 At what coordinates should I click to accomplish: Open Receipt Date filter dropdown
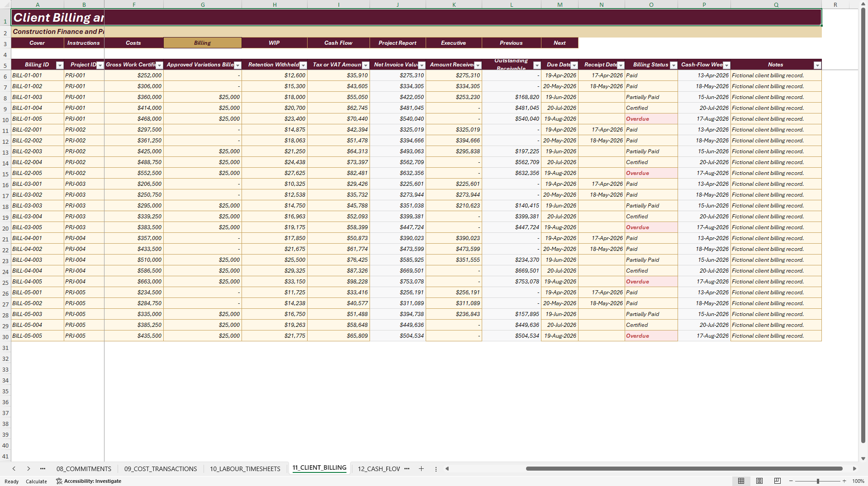tap(621, 66)
